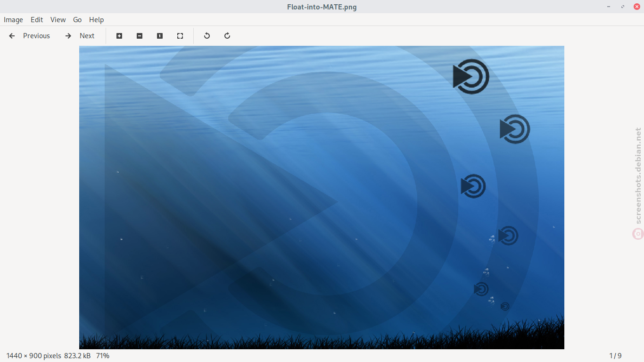Click the displayed Float-into-MATE wallpaper image
Image resolution: width=644 pixels, height=362 pixels.
coord(322,197)
